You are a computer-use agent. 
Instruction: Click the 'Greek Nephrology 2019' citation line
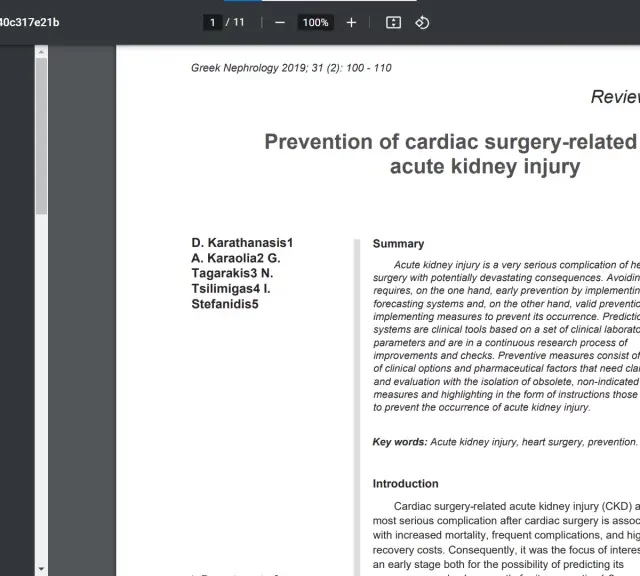tap(291, 68)
